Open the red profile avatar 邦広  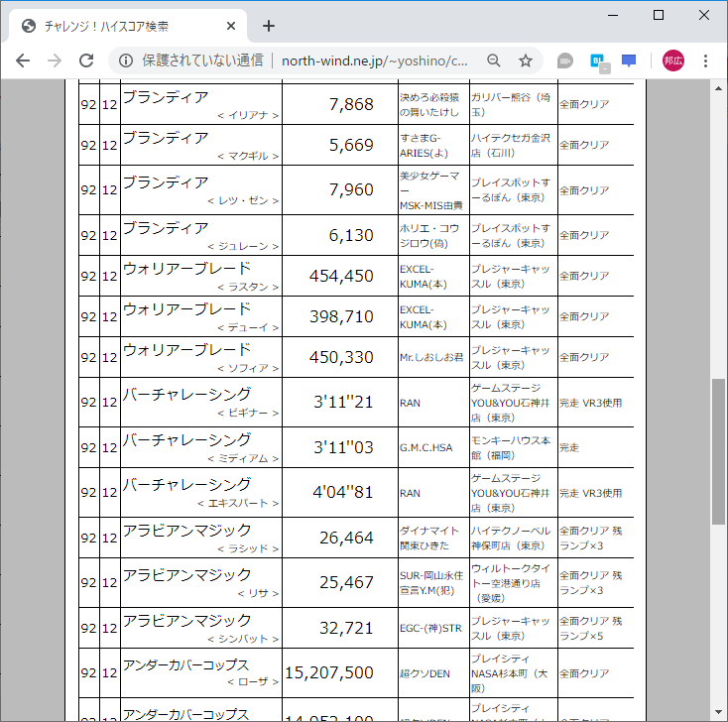(672, 60)
